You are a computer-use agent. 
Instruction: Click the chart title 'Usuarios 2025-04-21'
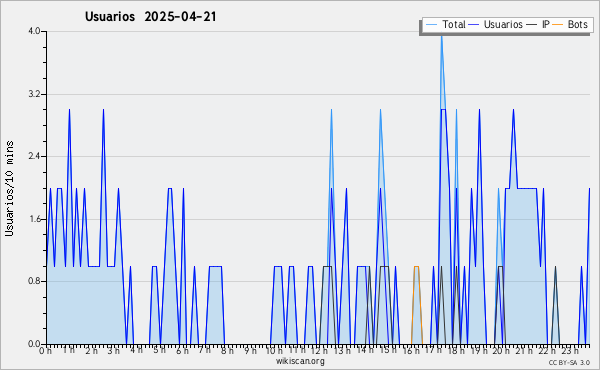click(x=150, y=17)
